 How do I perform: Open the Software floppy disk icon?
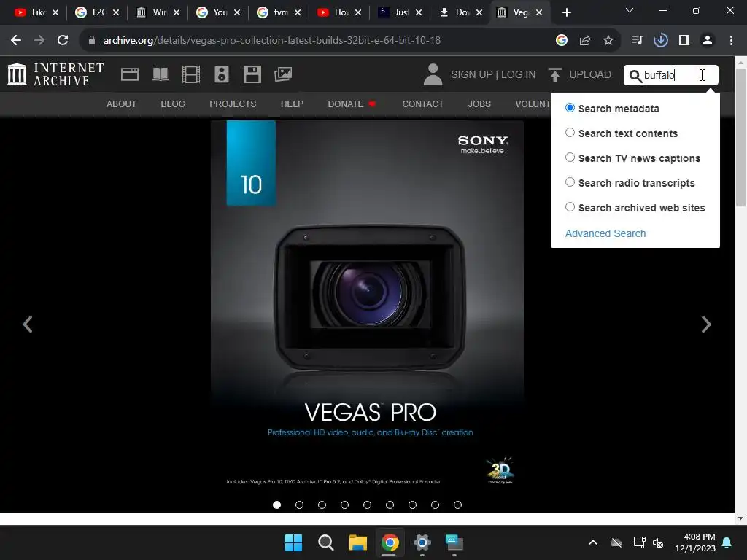click(252, 74)
